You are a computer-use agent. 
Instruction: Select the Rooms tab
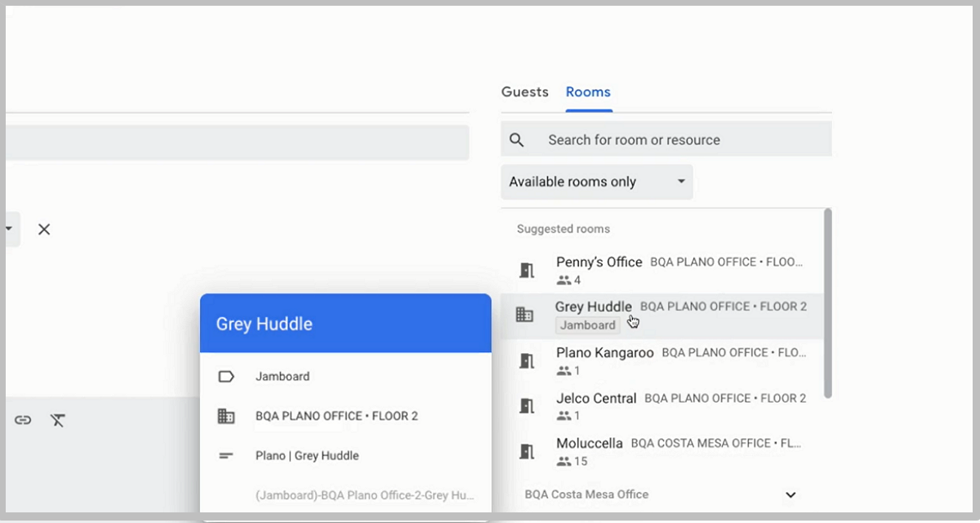[x=588, y=92]
